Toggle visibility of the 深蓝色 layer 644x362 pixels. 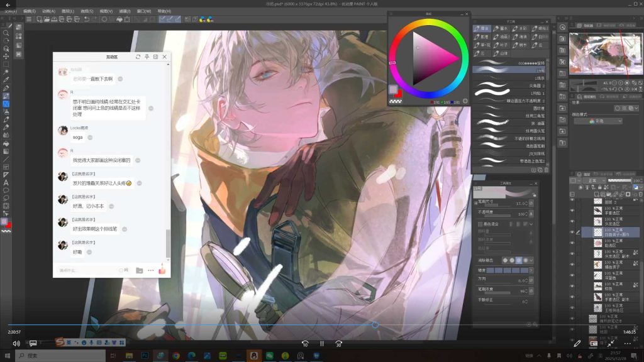click(572, 275)
